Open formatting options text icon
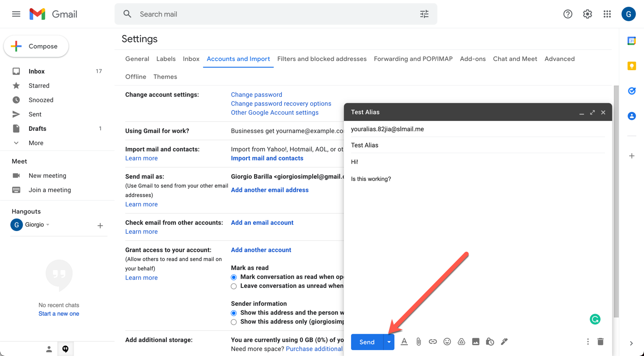This screenshot has width=644, height=356. 404,342
